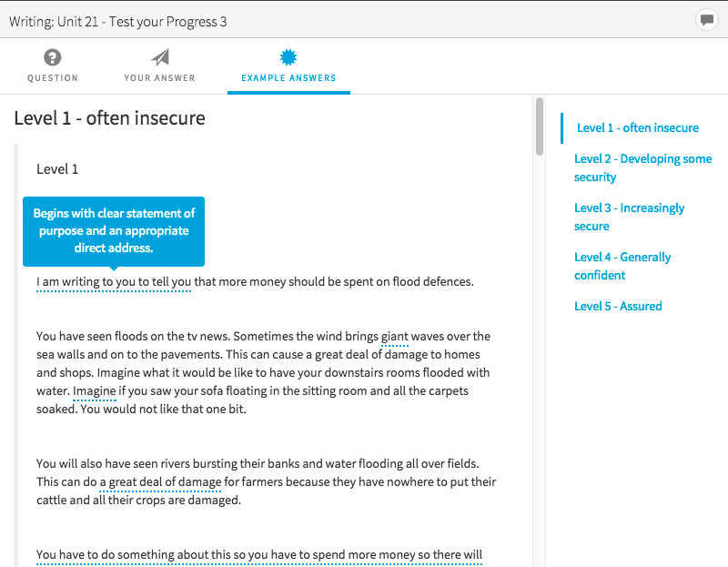Click the page title 'Writing: Unit 21 - Test your Progress 3'
The height and width of the screenshot is (567, 728).
pos(118,22)
